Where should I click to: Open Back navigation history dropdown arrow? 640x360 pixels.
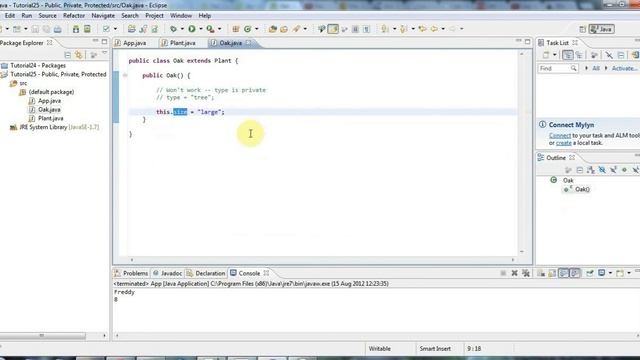(x=443, y=29)
